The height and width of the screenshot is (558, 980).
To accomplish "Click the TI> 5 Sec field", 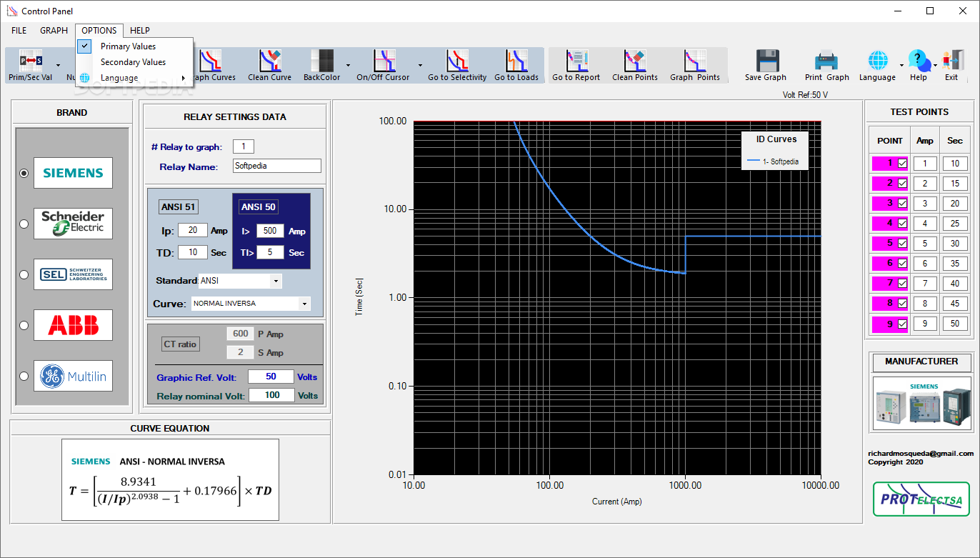I will [x=271, y=252].
